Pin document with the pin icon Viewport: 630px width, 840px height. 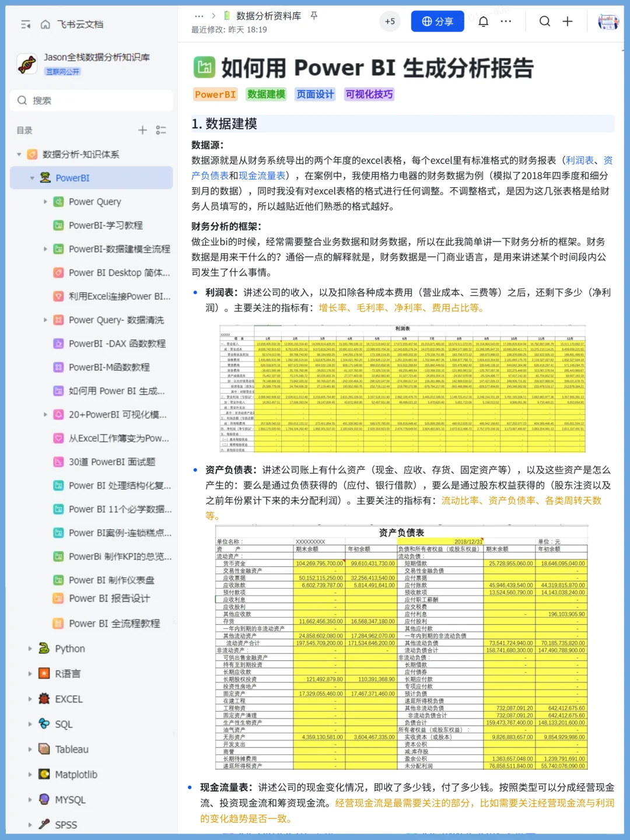(314, 16)
